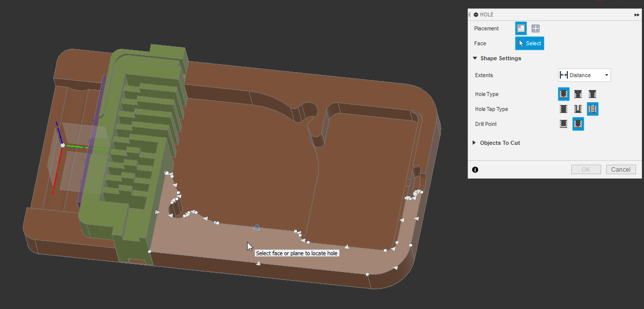
Task: Select the Angled drill point icon
Action: pyautogui.click(x=578, y=124)
